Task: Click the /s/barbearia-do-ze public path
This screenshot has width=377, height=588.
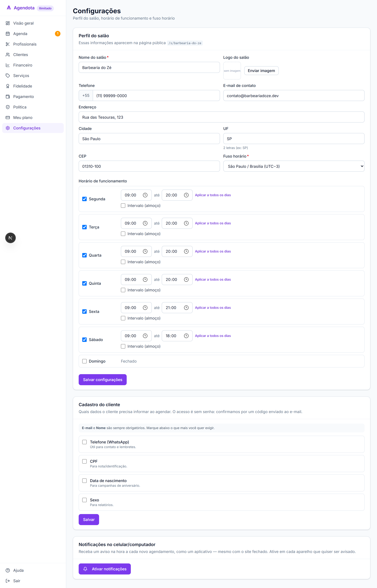Action: pos(185,43)
